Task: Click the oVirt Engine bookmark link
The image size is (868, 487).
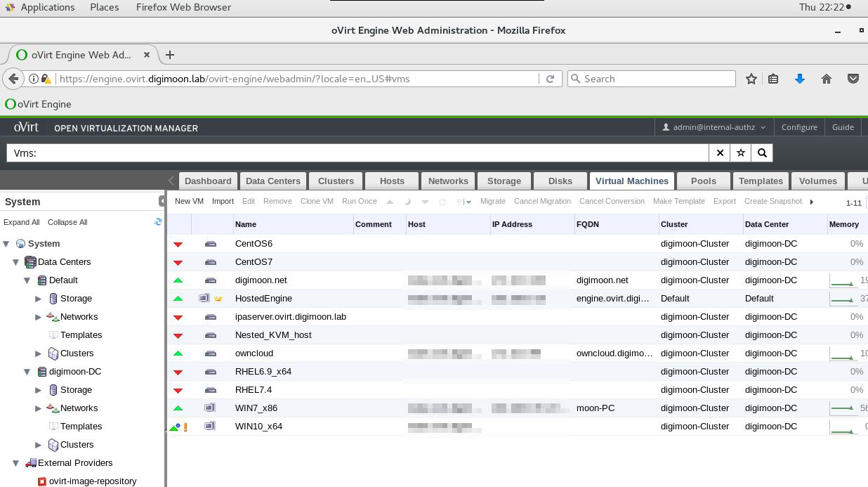Action: coord(38,104)
